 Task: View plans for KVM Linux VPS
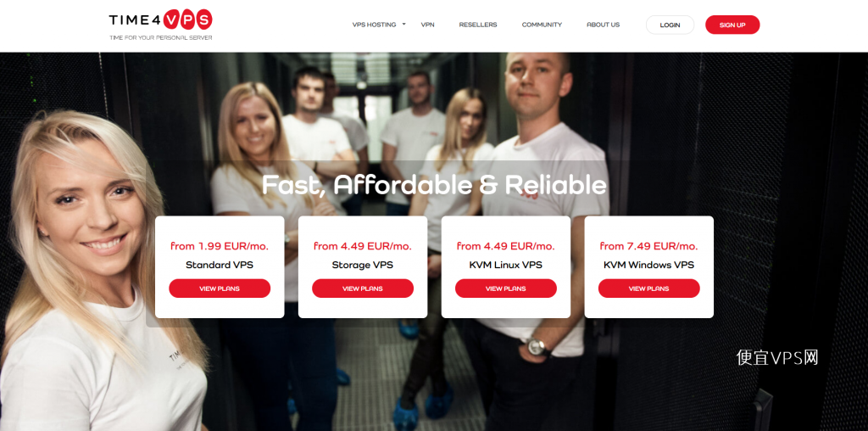(505, 288)
